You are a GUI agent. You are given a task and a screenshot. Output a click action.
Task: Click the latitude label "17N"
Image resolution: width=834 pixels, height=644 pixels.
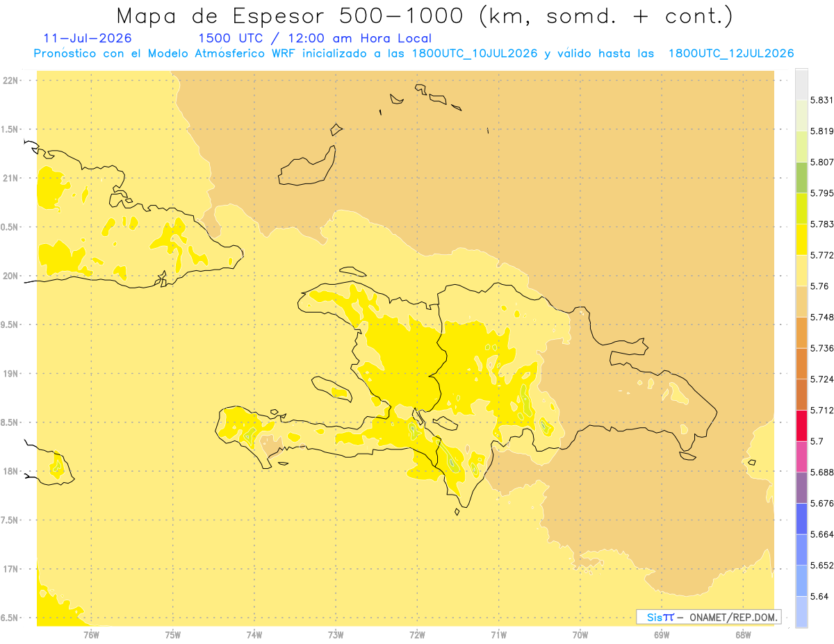[10, 569]
